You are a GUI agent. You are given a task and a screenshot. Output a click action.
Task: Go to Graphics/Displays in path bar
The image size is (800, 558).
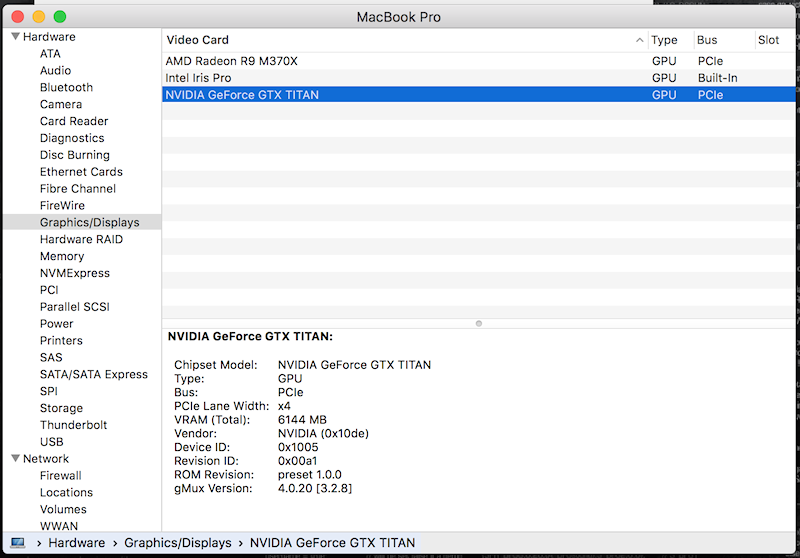(178, 543)
